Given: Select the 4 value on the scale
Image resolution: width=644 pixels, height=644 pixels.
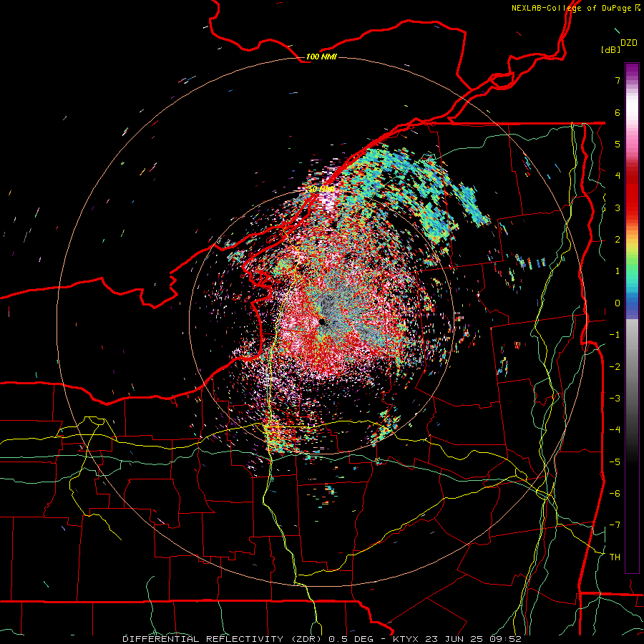Looking at the screenshot, I should [618, 176].
